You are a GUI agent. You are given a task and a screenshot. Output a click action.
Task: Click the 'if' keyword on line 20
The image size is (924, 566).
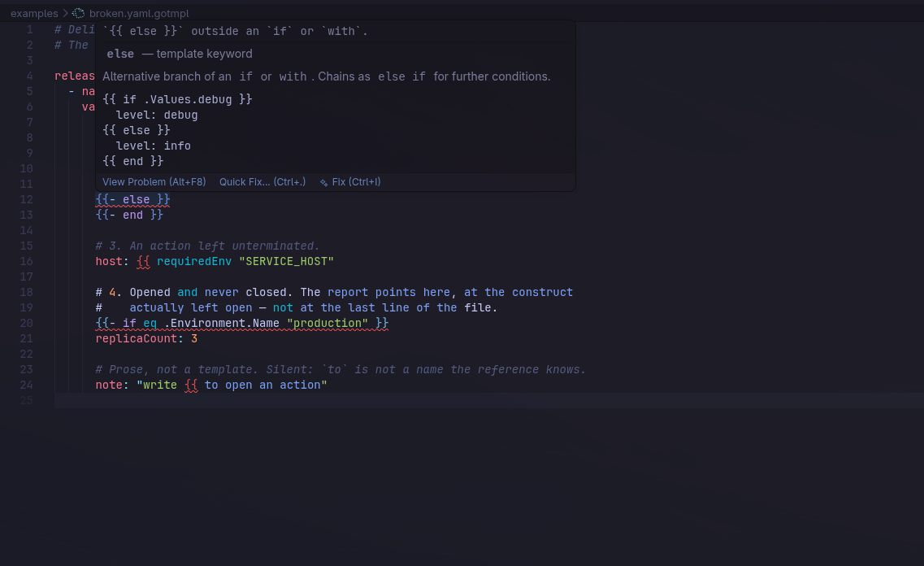129,323
